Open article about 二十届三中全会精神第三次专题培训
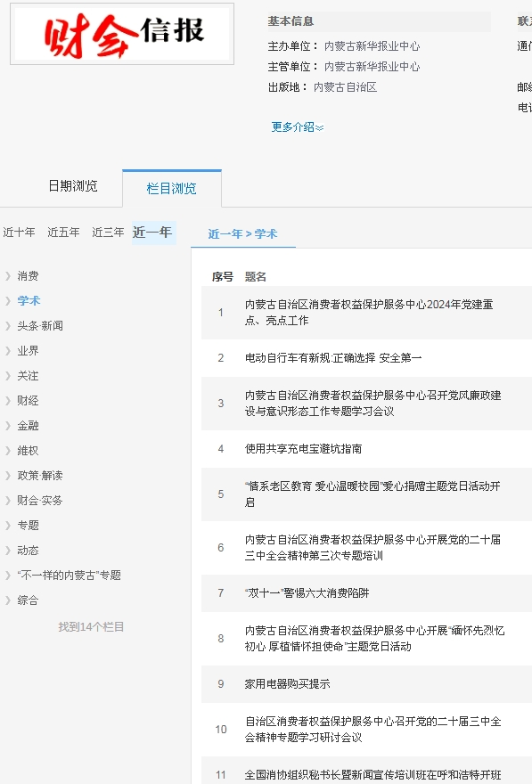The image size is (532, 784). (x=372, y=548)
